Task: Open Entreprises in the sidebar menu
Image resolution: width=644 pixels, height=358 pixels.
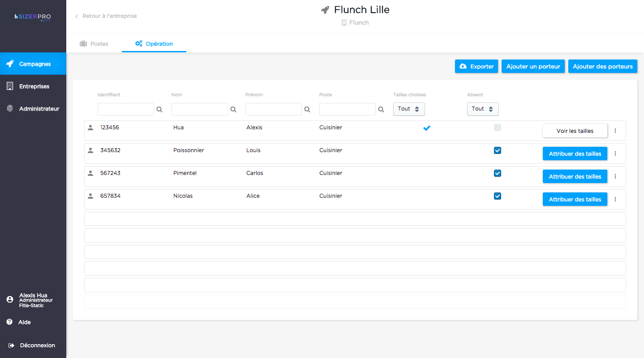Action: pyautogui.click(x=34, y=86)
